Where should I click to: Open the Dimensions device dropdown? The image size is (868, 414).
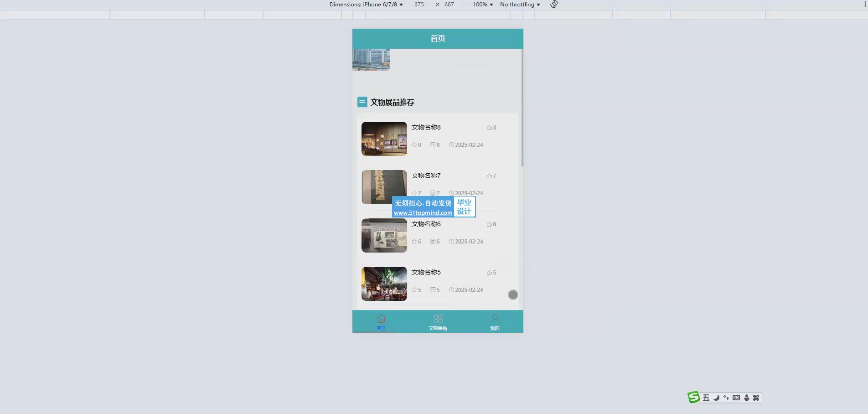coord(366,5)
